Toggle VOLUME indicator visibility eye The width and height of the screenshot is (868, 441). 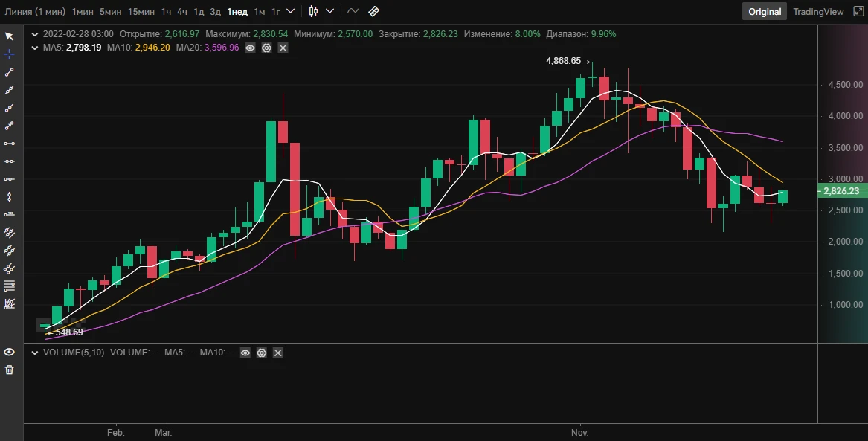tap(245, 353)
